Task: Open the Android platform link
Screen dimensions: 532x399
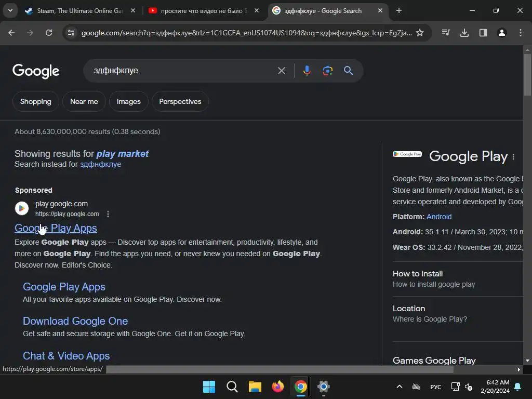Action: pos(439,217)
